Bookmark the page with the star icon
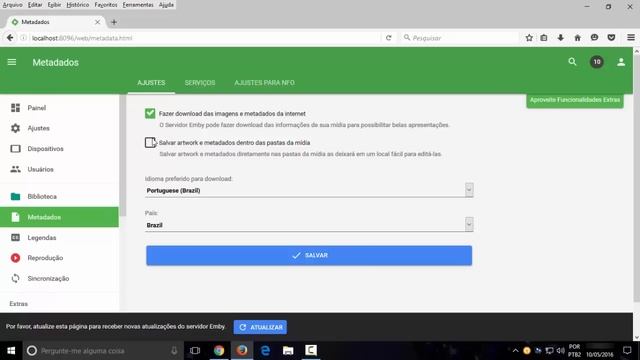This screenshot has width=640, height=360. click(x=529, y=38)
